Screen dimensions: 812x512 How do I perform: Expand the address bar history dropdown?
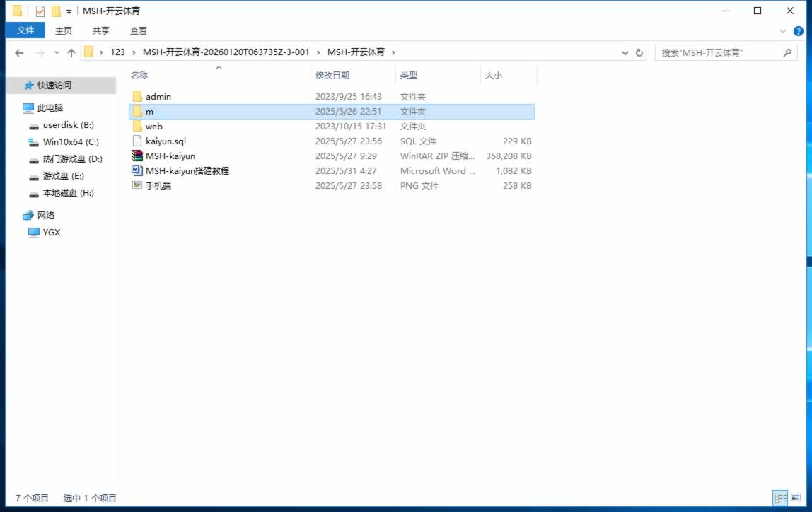tap(625, 52)
